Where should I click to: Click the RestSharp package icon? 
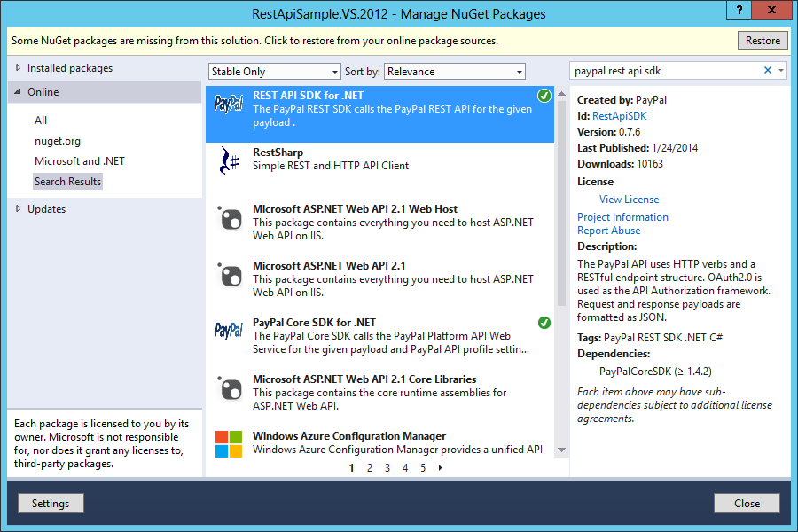[x=229, y=160]
